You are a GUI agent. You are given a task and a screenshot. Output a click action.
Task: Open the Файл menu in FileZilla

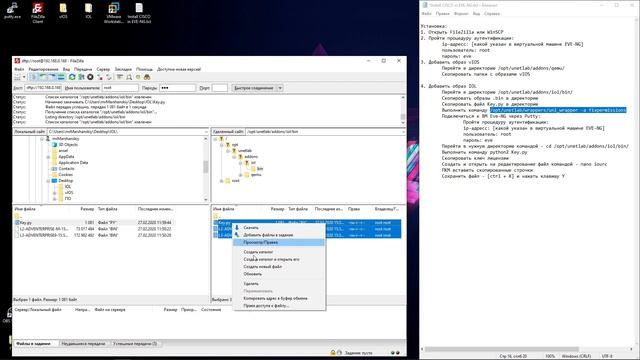[19, 69]
